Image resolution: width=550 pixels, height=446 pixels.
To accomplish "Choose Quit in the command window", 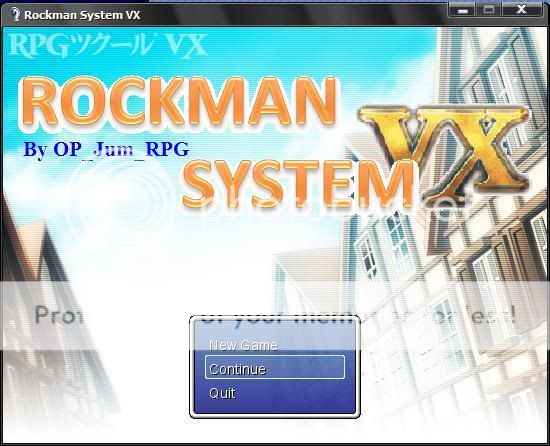I will pyautogui.click(x=222, y=393).
